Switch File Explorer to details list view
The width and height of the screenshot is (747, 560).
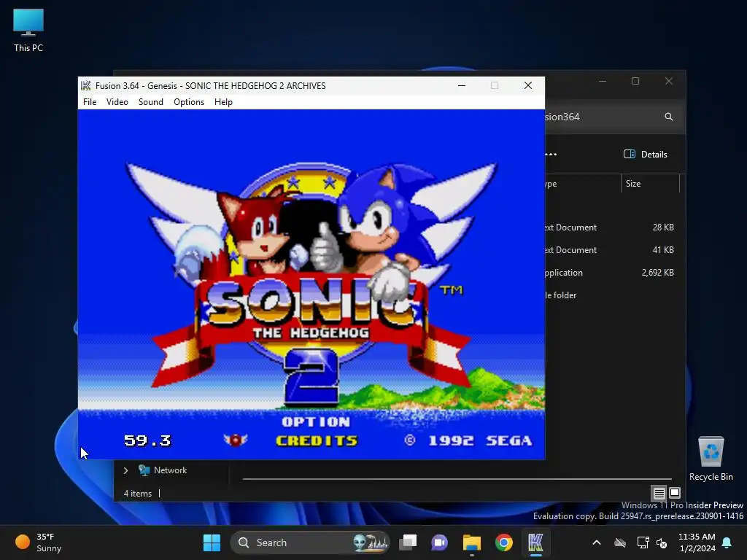pos(659,493)
